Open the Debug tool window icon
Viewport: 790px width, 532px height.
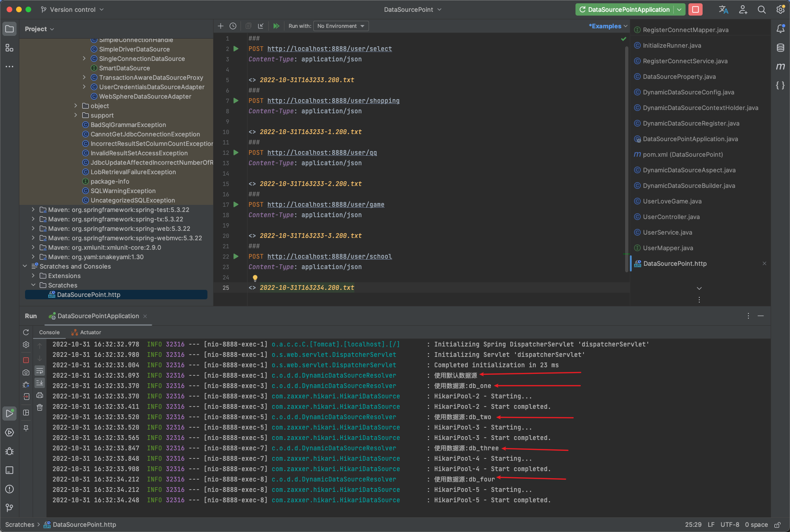tap(9, 451)
